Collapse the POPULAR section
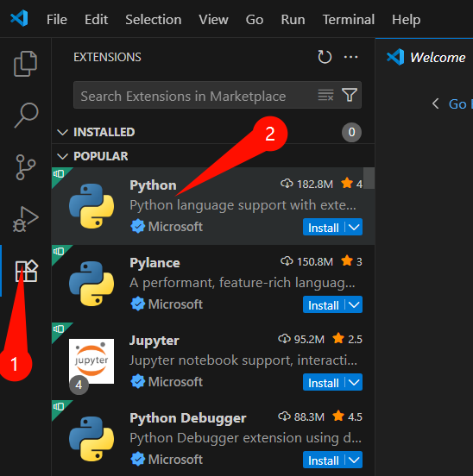The width and height of the screenshot is (473, 476). coord(63,156)
